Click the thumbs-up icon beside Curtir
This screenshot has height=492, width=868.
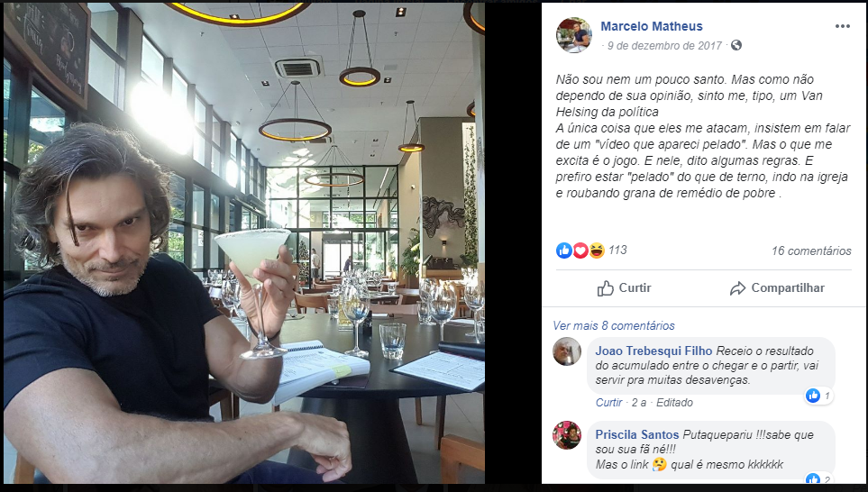(x=605, y=288)
